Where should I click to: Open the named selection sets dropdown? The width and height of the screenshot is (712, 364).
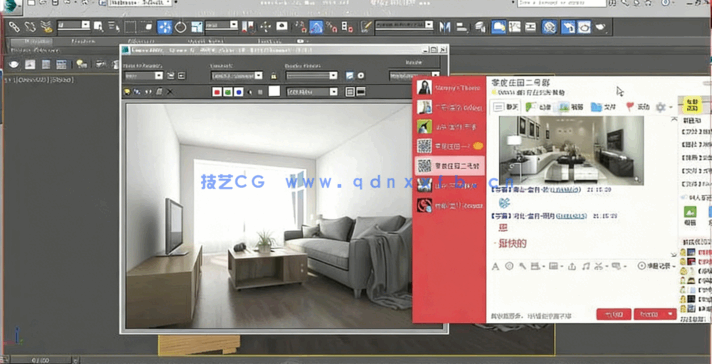[404, 25]
